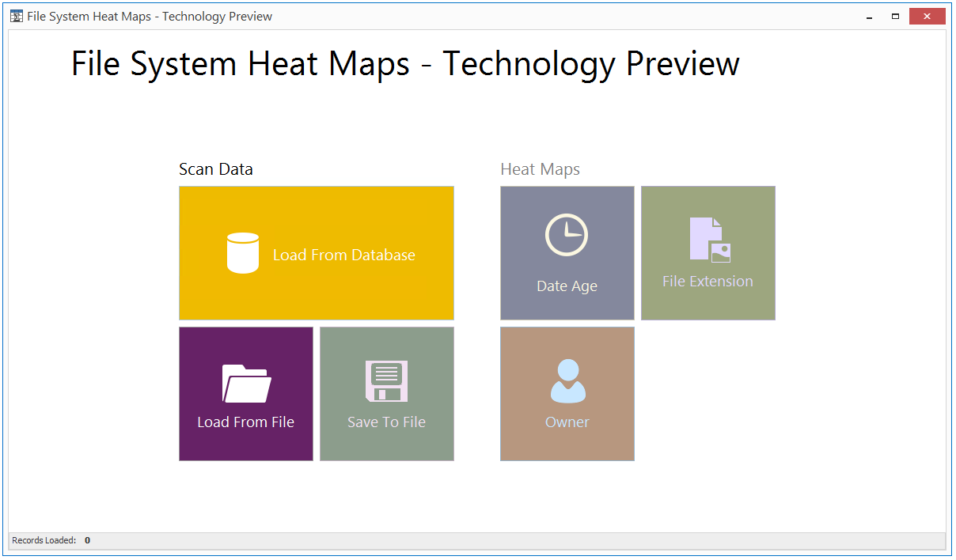The width and height of the screenshot is (956, 560).
Task: Click the large page title heading
Action: [405, 63]
